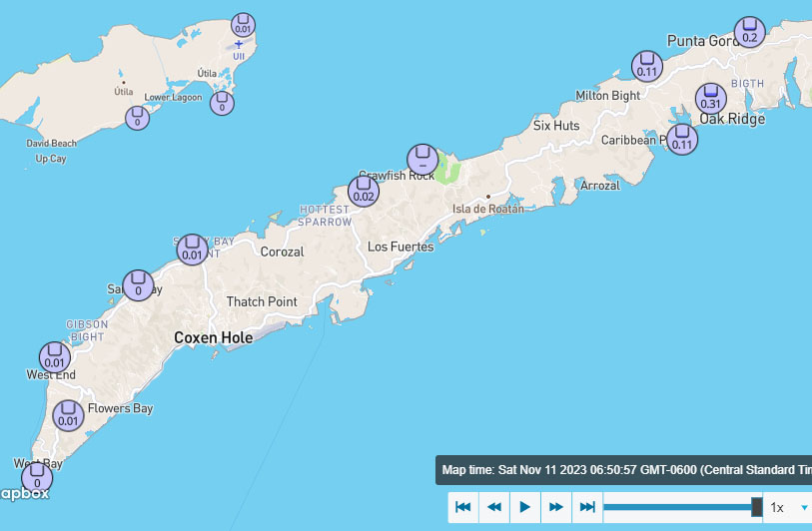Image resolution: width=812 pixels, height=531 pixels.
Task: Click the rain gauge marker showing a dash
Action: coord(422,159)
